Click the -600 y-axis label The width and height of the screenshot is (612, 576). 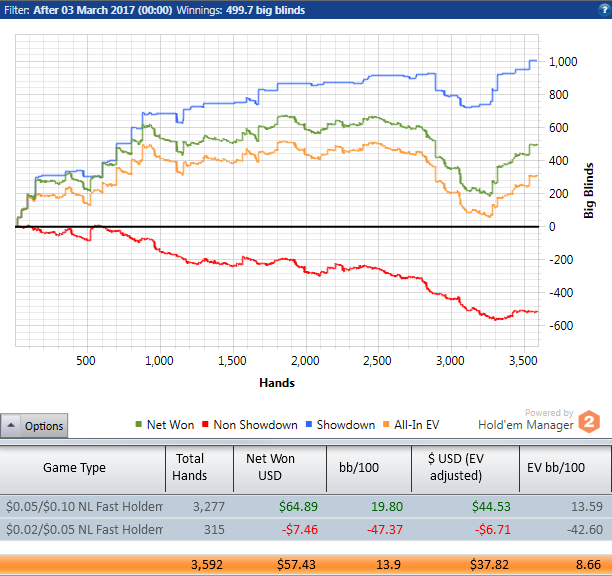(561, 325)
